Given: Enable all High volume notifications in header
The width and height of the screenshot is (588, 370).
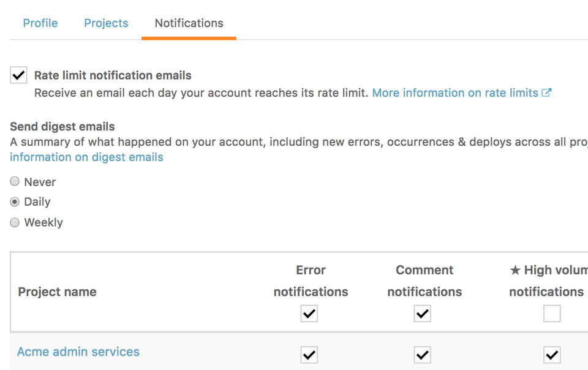Looking at the screenshot, I should point(552,314).
